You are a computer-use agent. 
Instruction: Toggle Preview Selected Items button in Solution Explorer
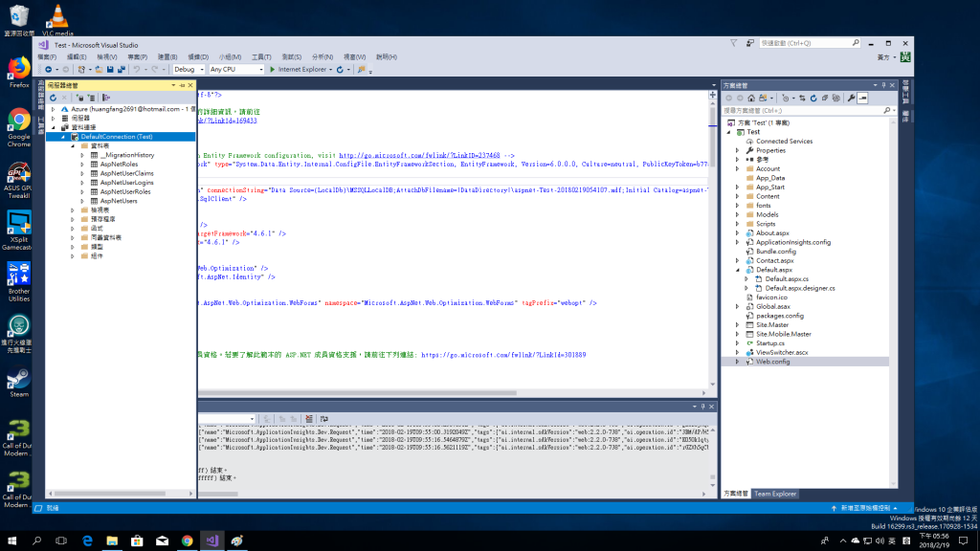coord(862,99)
